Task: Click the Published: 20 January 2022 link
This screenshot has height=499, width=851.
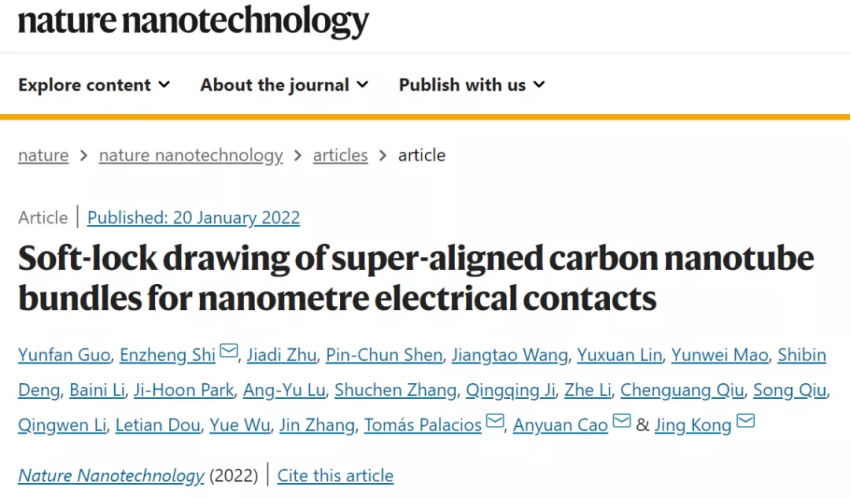Action: (x=194, y=218)
